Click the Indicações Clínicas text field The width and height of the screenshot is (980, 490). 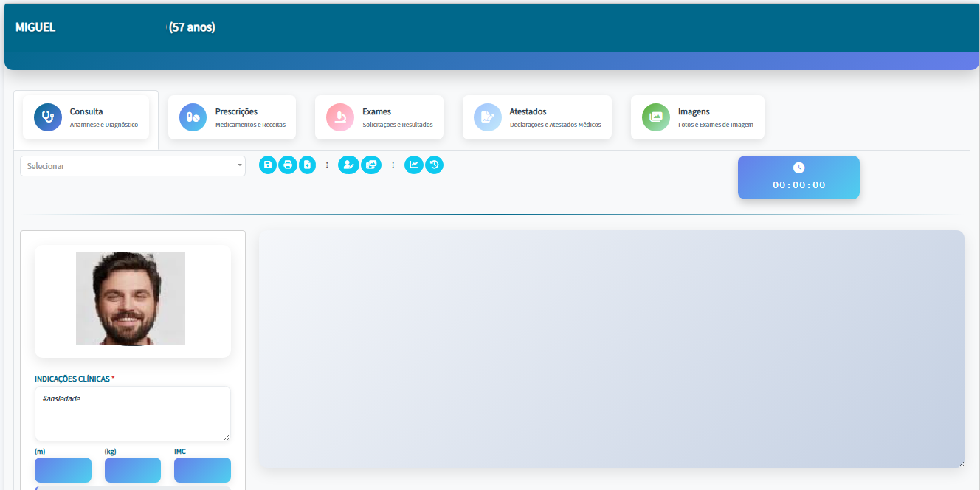pos(132,413)
